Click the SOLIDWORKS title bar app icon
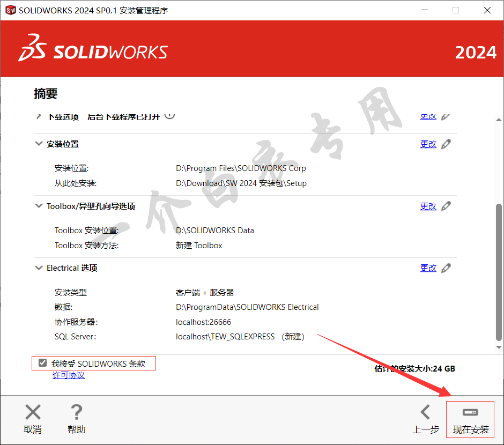 (x=11, y=10)
